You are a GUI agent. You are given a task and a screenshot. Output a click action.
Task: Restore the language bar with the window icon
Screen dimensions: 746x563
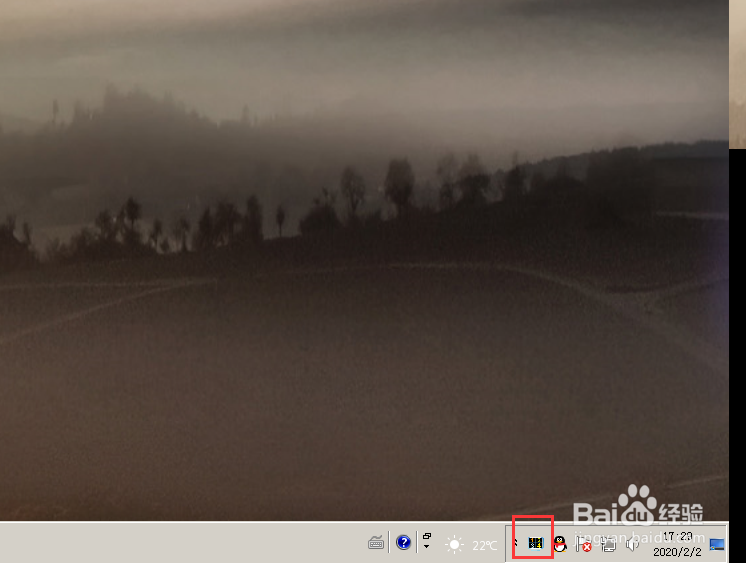pyautogui.click(x=427, y=536)
